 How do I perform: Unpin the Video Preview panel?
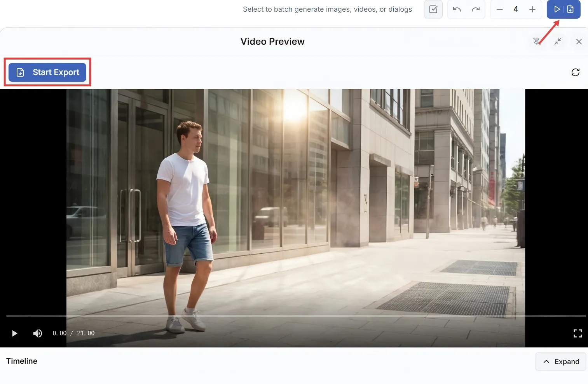click(x=537, y=41)
